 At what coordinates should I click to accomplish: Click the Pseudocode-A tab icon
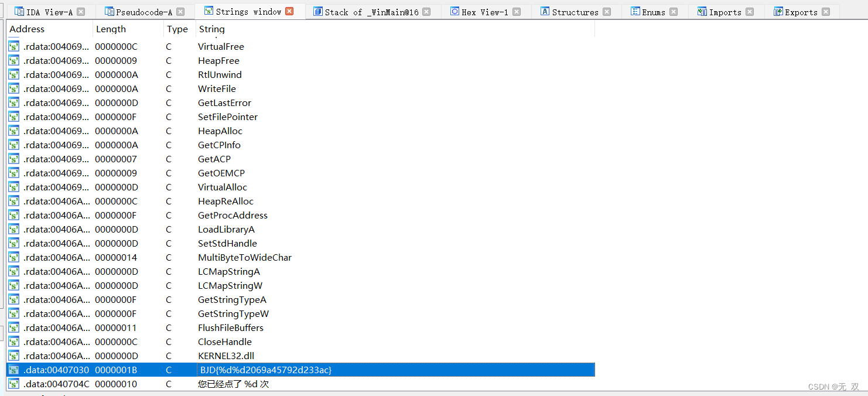pos(108,11)
